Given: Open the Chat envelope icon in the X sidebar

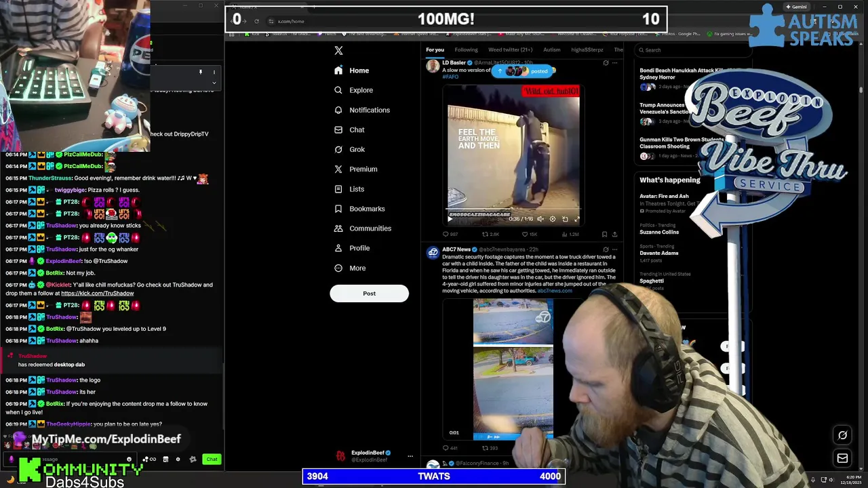Looking at the screenshot, I should tap(338, 129).
